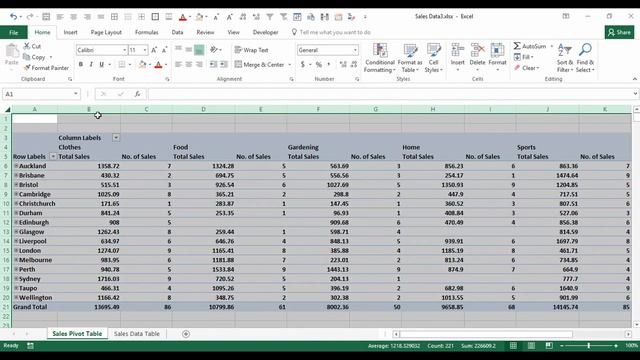Screen dimensions: 640x360
Task: Expand the Brisbane row
Action: coord(16,175)
